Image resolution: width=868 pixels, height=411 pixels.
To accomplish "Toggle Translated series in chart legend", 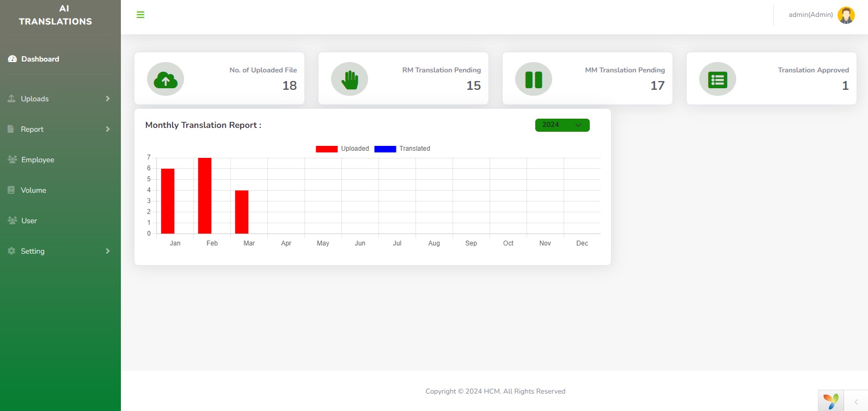I will [402, 149].
